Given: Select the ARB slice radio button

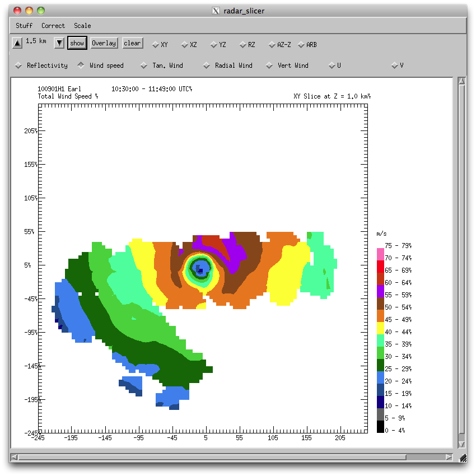Looking at the screenshot, I should tap(307, 45).
